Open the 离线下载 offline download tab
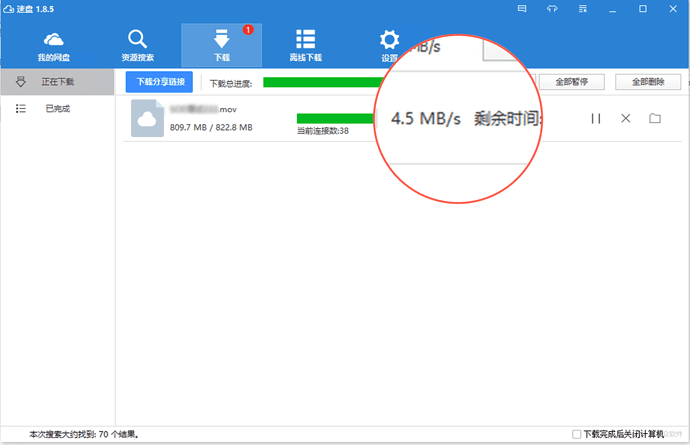The width and height of the screenshot is (690, 445). [305, 45]
